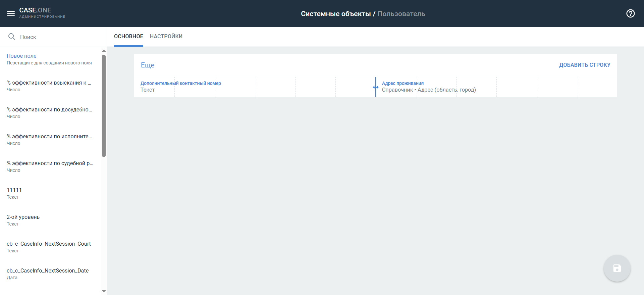Open the hamburger navigation menu
This screenshot has width=644, height=295.
(11, 13)
